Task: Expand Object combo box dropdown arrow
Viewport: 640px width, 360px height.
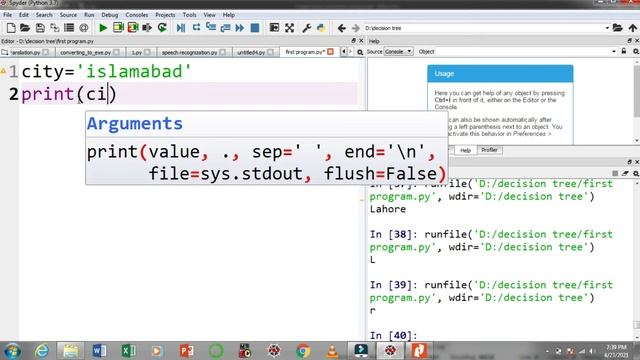Action: [613, 51]
